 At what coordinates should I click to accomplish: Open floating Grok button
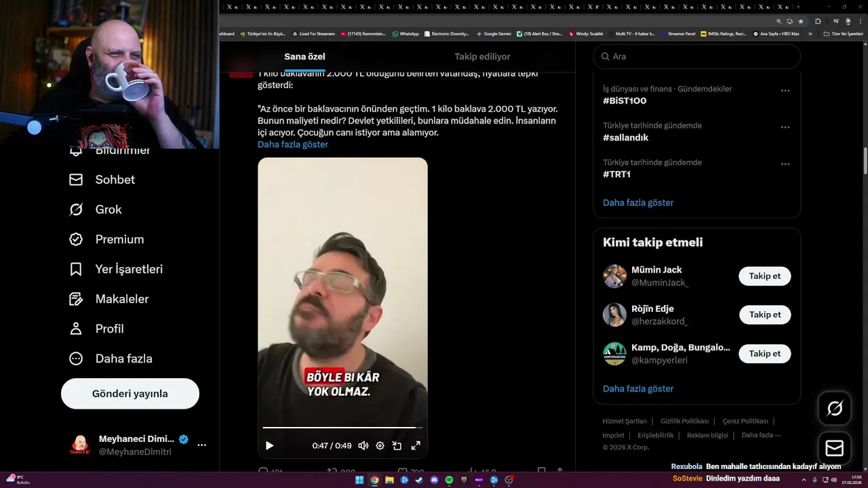click(x=835, y=408)
